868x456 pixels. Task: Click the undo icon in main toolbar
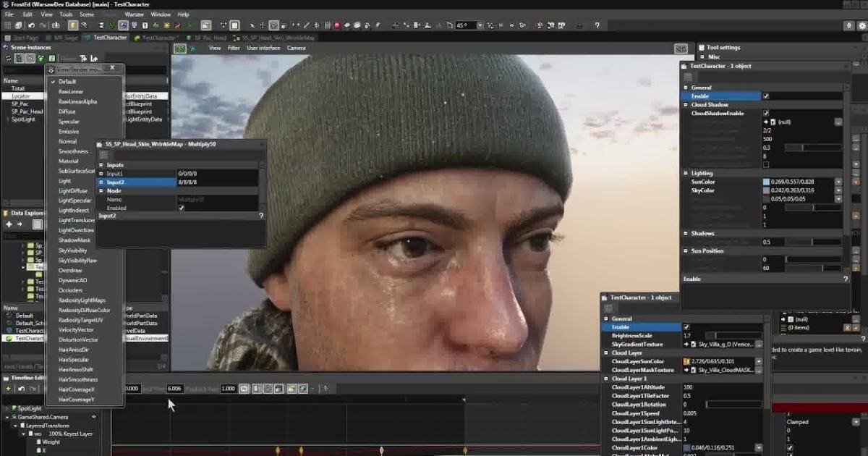(x=32, y=25)
